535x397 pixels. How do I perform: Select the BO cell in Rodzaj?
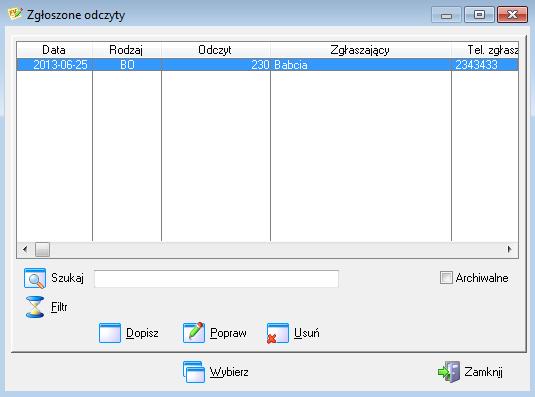point(127,65)
